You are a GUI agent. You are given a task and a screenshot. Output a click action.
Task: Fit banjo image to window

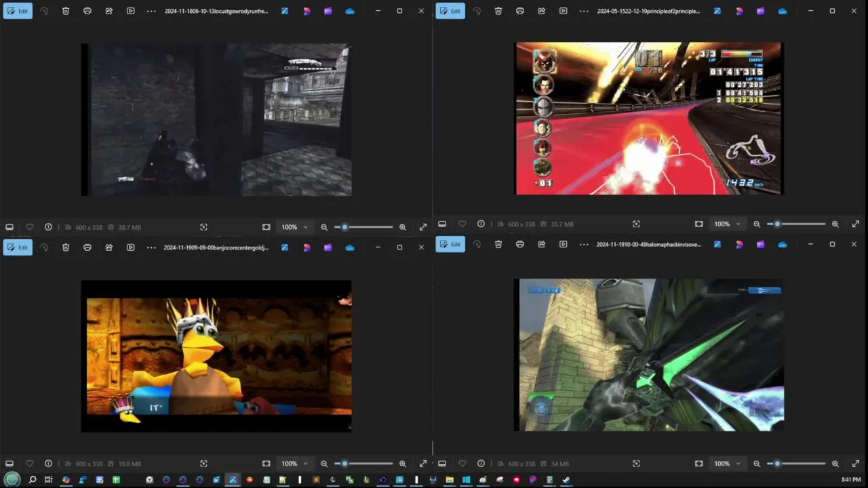[267, 464]
